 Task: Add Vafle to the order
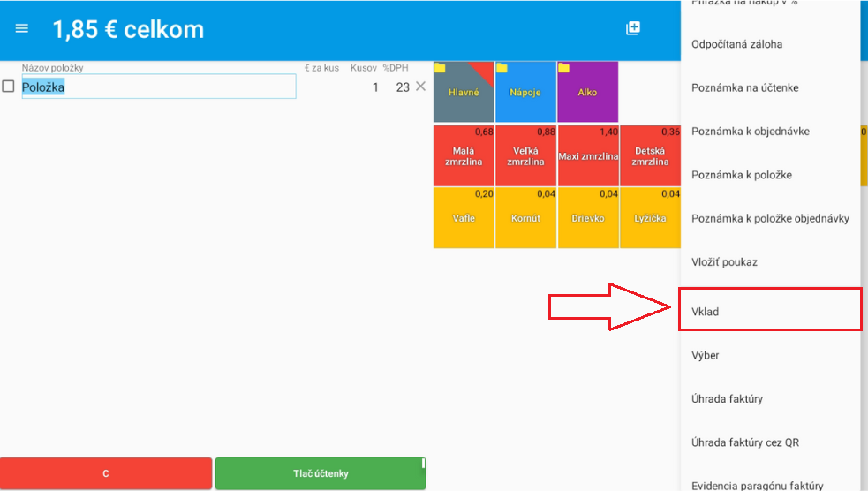(x=464, y=218)
